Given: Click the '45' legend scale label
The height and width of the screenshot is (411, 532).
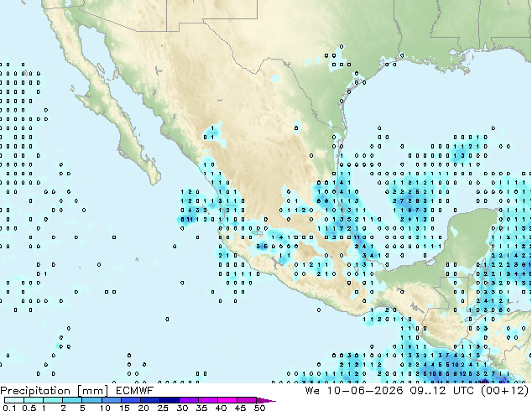Looking at the screenshot, I should (x=240, y=408).
